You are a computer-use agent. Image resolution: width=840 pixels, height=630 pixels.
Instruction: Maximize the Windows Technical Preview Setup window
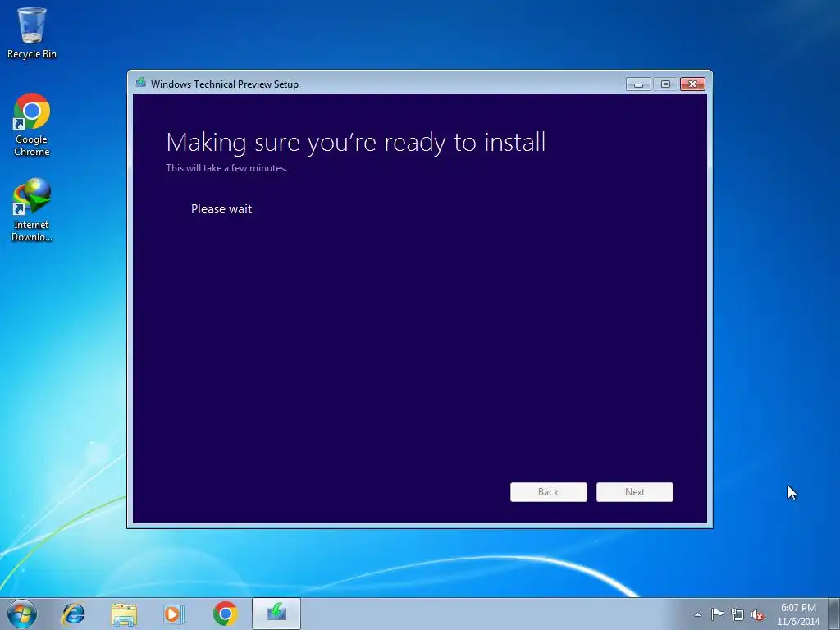pos(665,84)
